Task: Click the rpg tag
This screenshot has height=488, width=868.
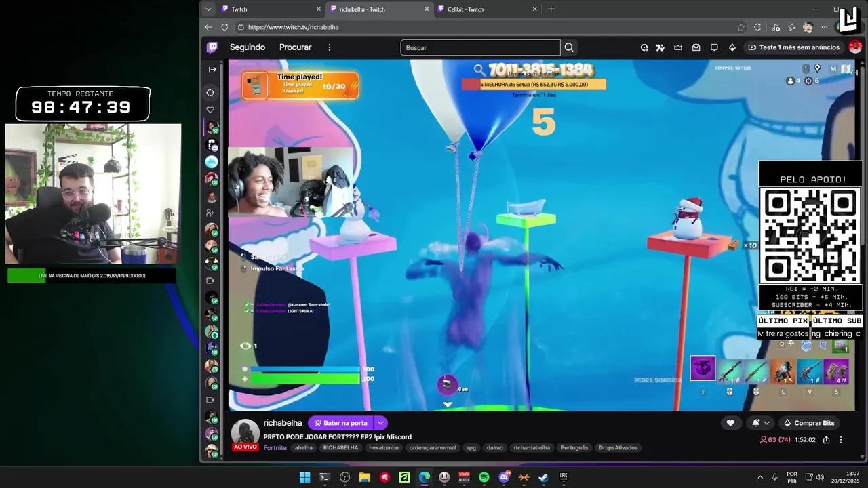Action: coord(471,448)
